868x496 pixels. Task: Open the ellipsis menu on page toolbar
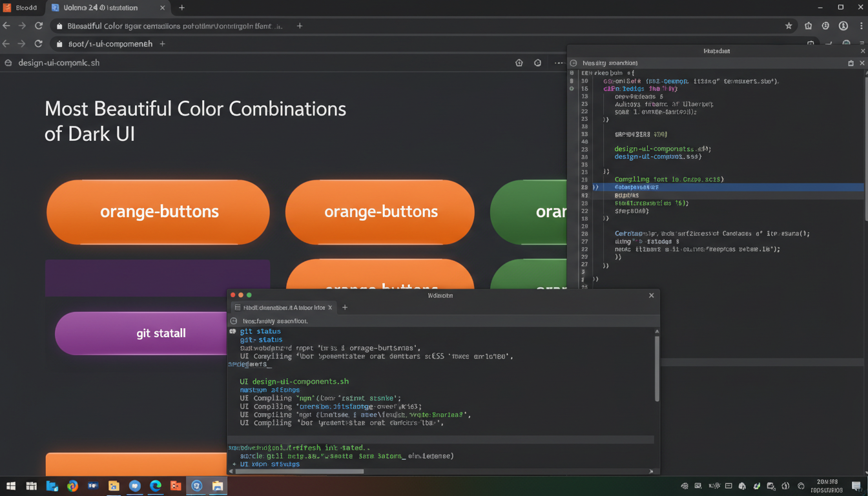[559, 63]
